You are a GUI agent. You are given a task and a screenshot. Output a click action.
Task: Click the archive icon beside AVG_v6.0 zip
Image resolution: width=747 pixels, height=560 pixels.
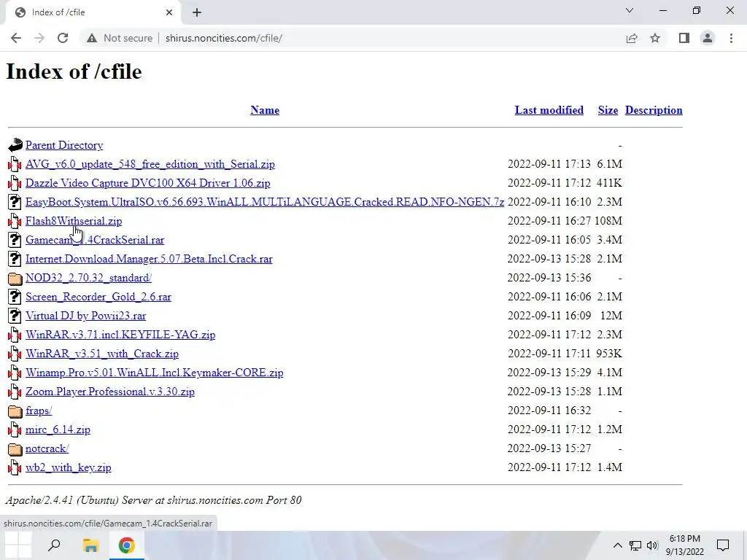[x=15, y=164]
